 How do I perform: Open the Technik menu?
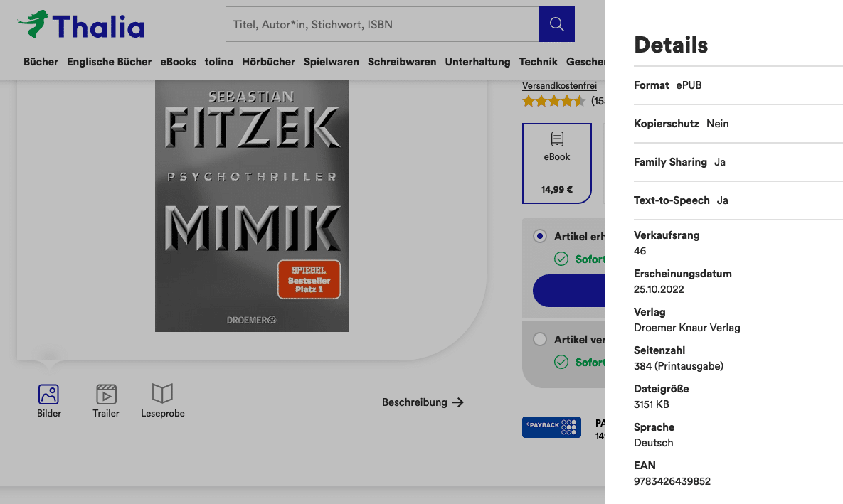(538, 62)
